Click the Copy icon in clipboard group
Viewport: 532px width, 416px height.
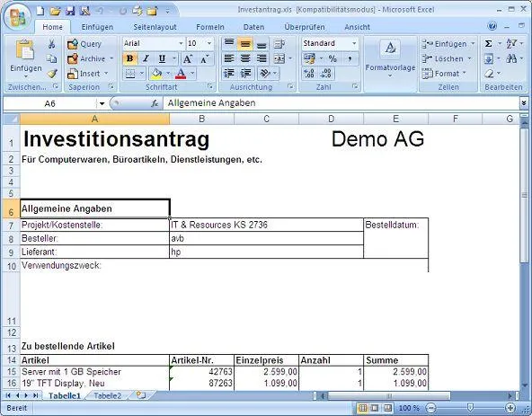[51, 58]
